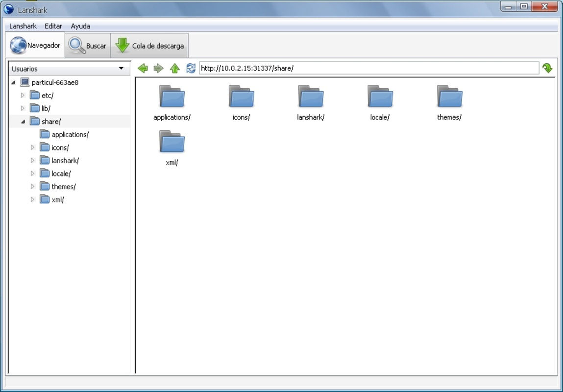Open the Ayuda menu
Screen dimensions: 563x392
(x=80, y=26)
